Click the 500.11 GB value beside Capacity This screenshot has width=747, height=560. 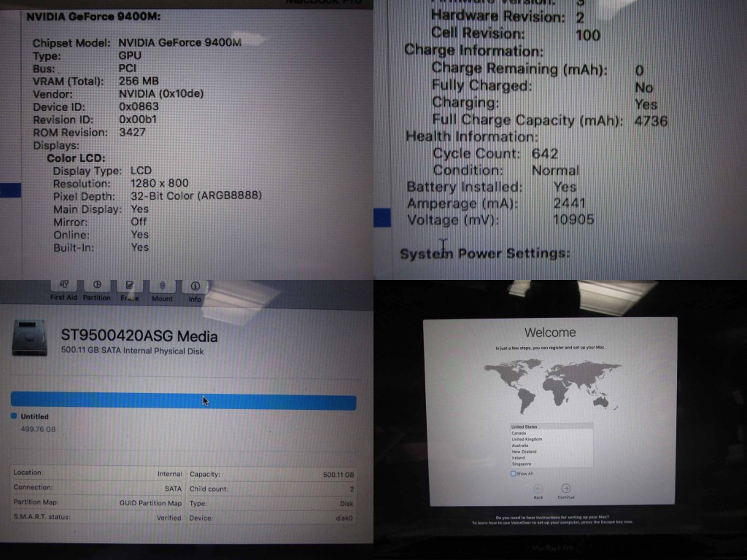pyautogui.click(x=338, y=475)
